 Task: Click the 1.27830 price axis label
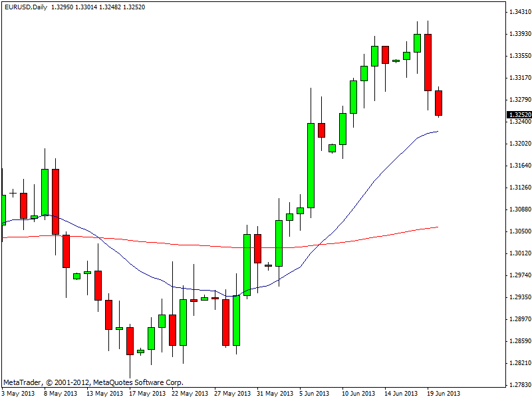click(x=519, y=385)
